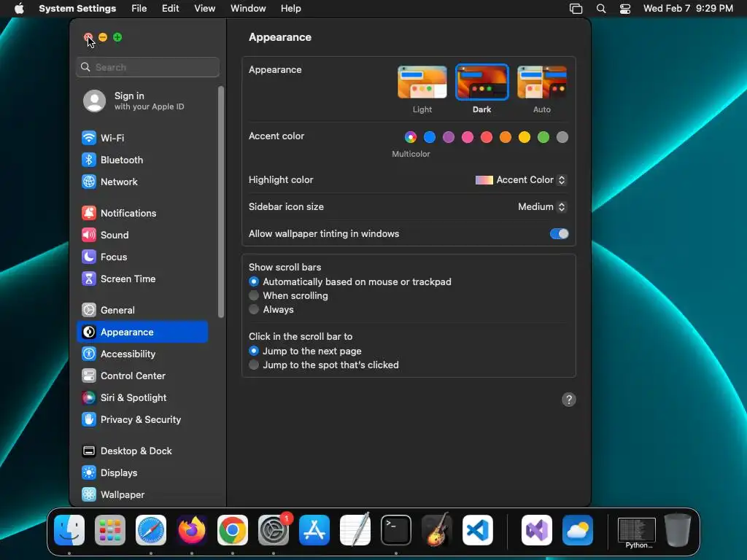Open Notifications pane from sidebar

142,214
